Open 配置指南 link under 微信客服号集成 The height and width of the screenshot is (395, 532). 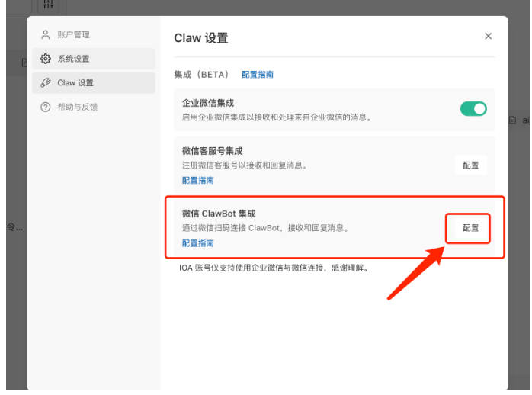click(197, 181)
